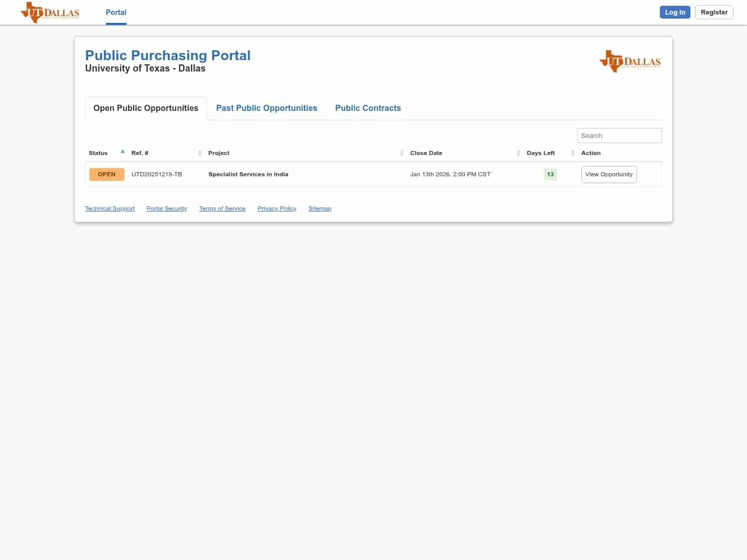Open the Public Contracts tab
The width and height of the screenshot is (747, 560).
368,108
